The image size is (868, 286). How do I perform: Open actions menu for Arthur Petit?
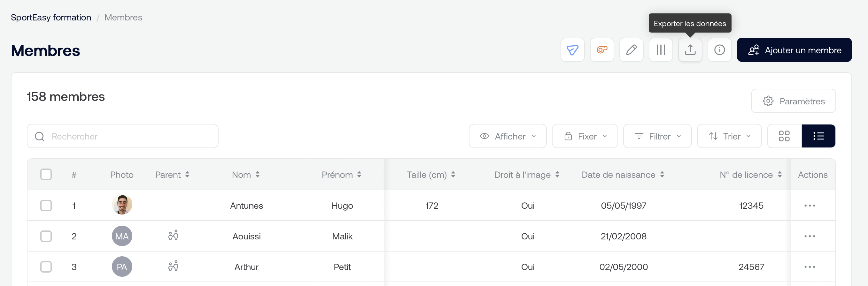(x=810, y=267)
